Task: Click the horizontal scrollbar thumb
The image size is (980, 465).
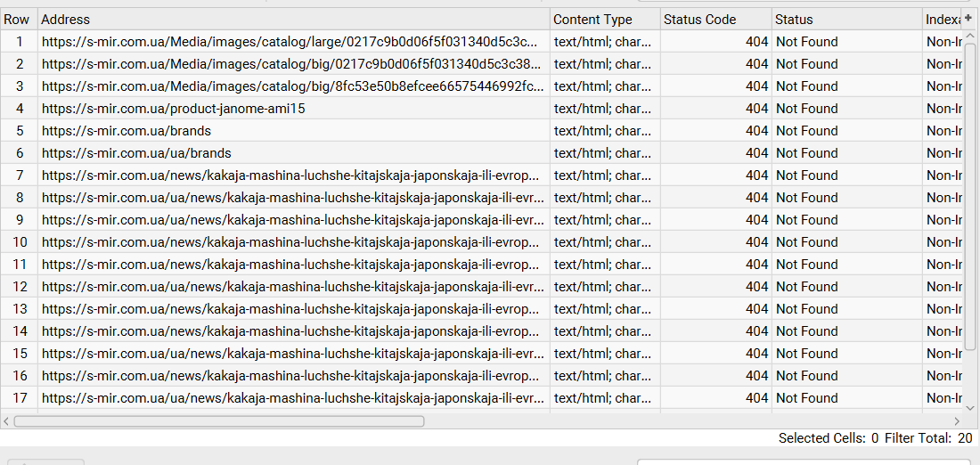Action: pyautogui.click(x=218, y=421)
